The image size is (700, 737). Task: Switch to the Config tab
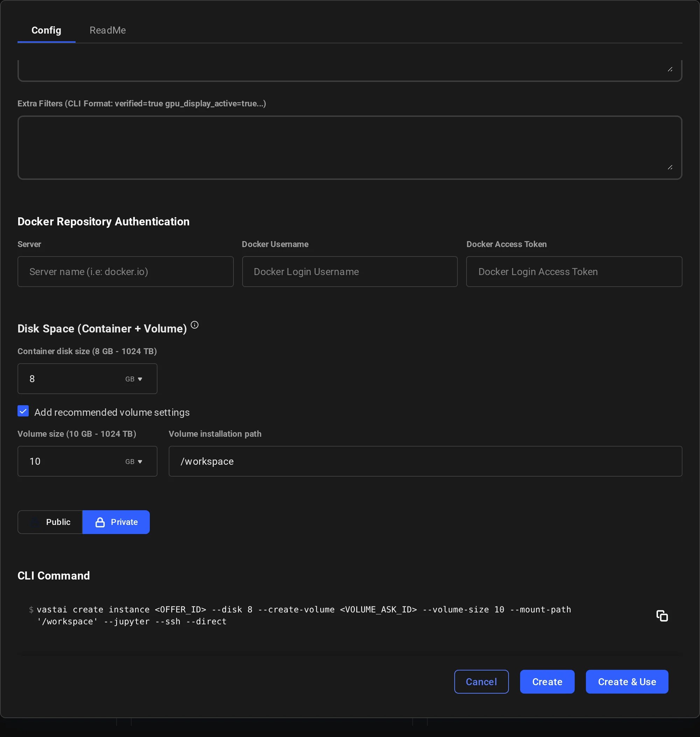click(46, 30)
